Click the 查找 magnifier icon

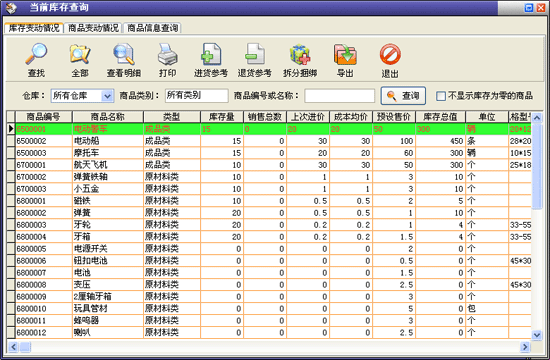(36, 54)
